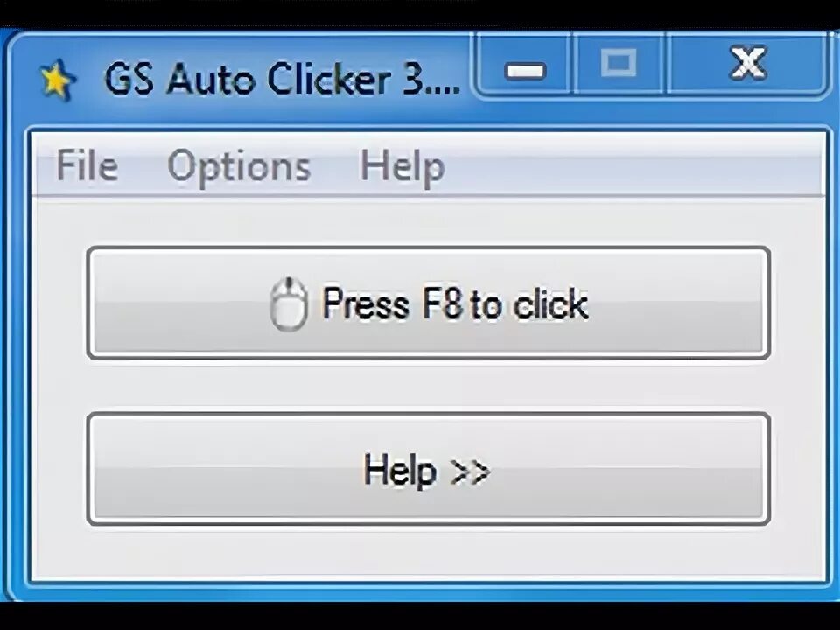Click blank gap between the two large buttons
The image size is (840, 630).
[x=429, y=386]
